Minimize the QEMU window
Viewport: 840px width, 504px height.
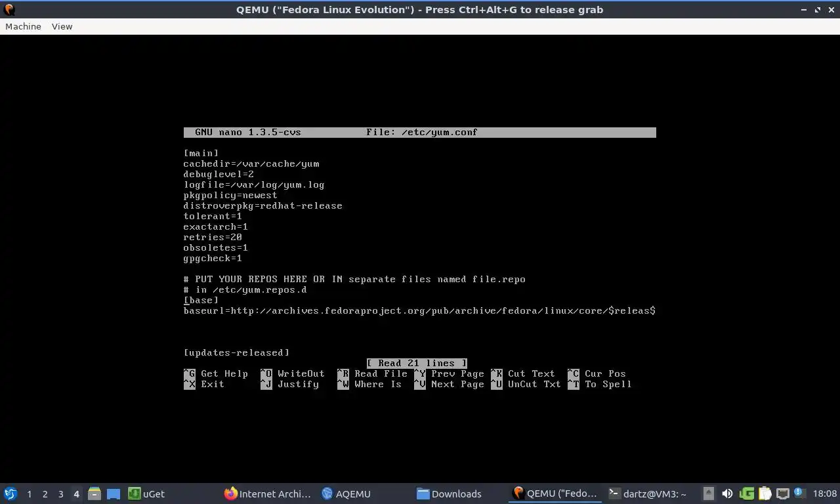coord(805,9)
